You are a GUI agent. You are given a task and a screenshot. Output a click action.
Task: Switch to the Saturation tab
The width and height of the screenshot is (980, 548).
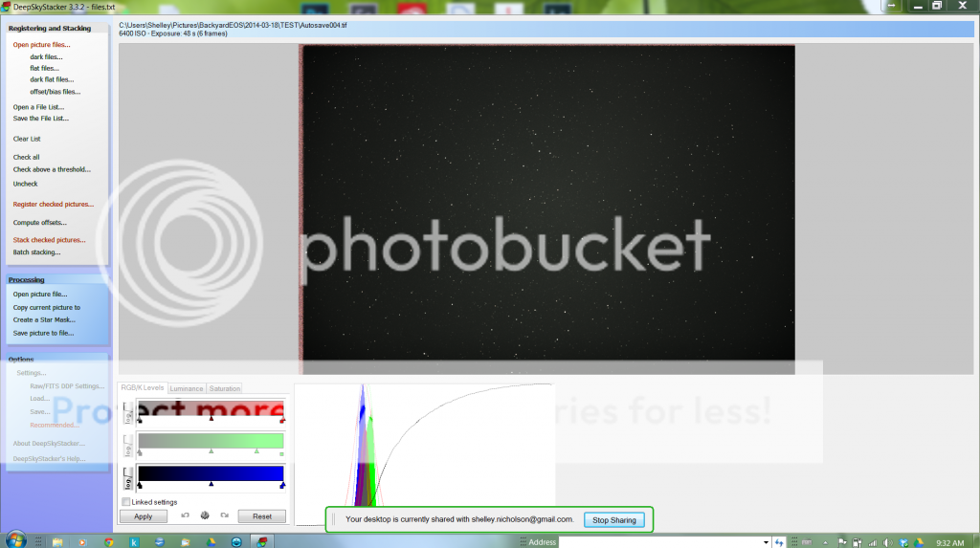pos(224,388)
